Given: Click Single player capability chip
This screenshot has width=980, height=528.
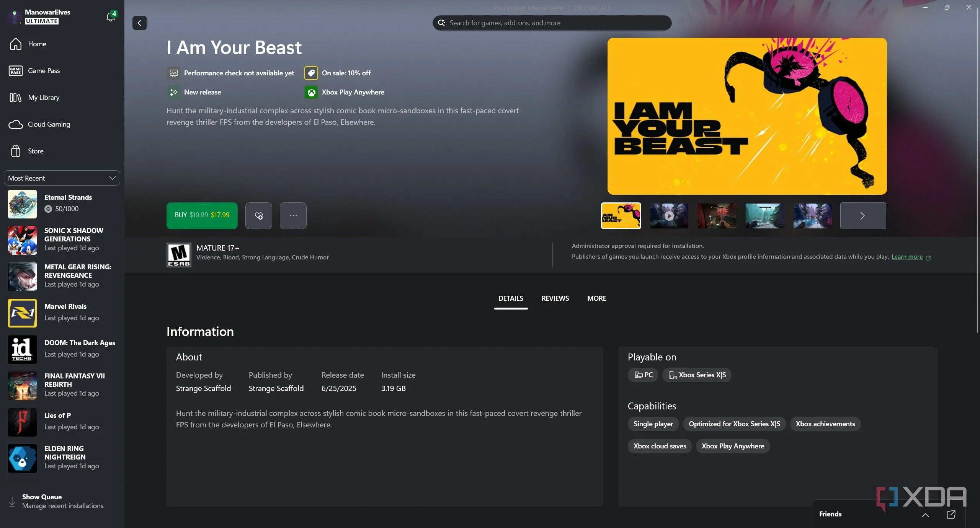Looking at the screenshot, I should tap(653, 424).
